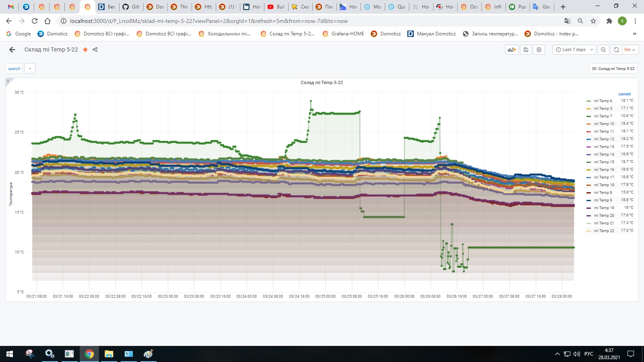Open the panel info icon on the graph corner

pos(8,81)
